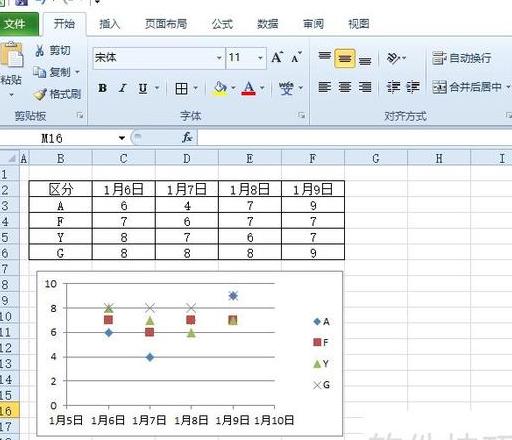Click into the formula bar
This screenshot has height=440, width=512.
pos(355,137)
